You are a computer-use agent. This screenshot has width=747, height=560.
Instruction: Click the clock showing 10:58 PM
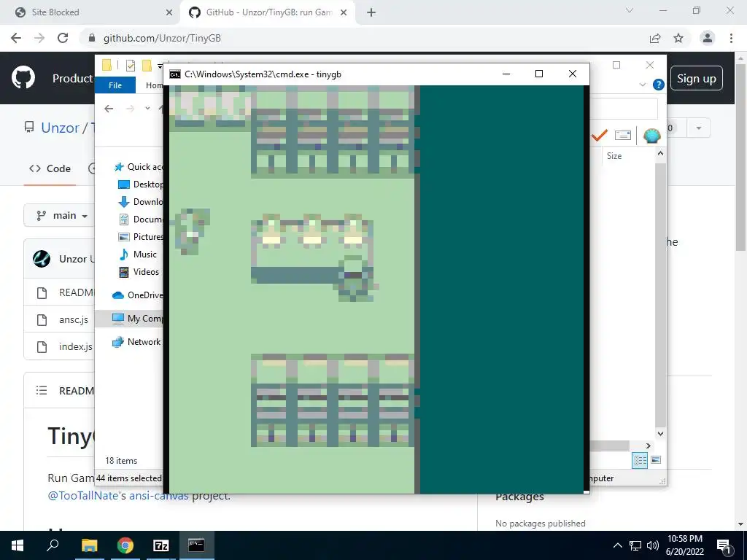tap(684, 539)
